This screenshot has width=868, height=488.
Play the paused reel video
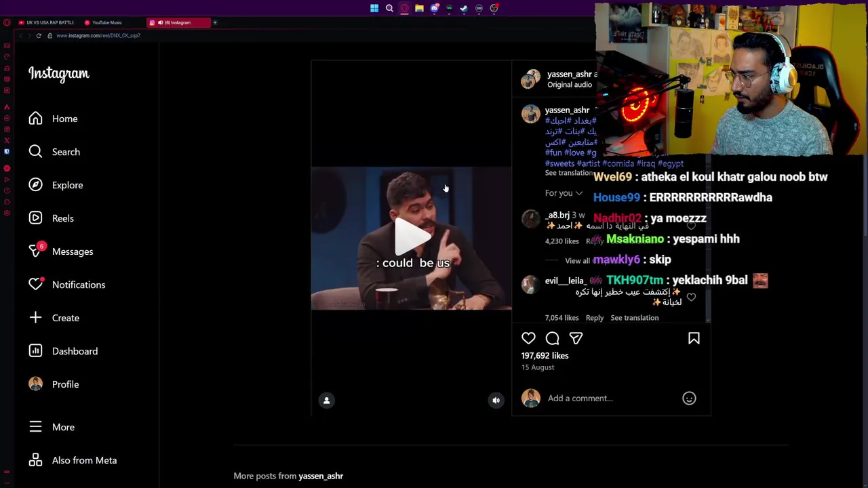(412, 238)
